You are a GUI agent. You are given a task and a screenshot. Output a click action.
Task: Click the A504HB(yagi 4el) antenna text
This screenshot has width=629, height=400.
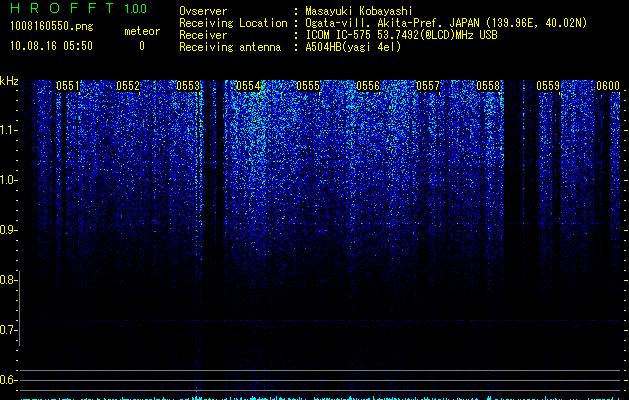click(x=353, y=47)
